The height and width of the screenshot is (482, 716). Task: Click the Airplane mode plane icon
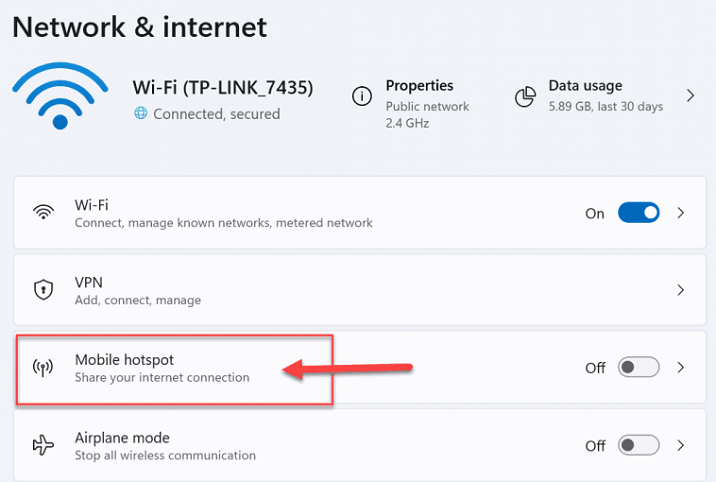[43, 445]
